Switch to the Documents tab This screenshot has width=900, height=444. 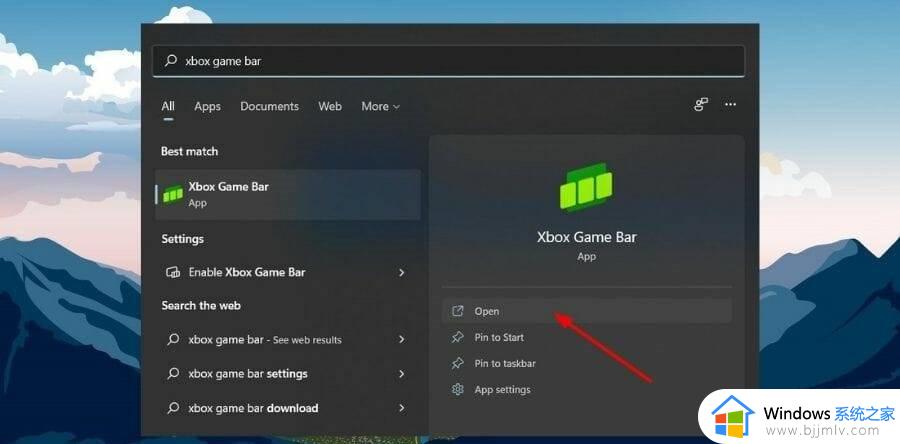tap(269, 106)
